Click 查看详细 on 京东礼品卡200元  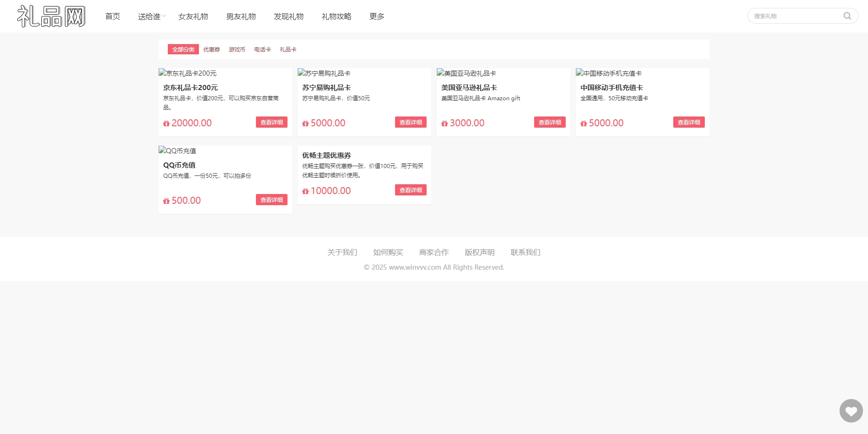click(x=272, y=122)
